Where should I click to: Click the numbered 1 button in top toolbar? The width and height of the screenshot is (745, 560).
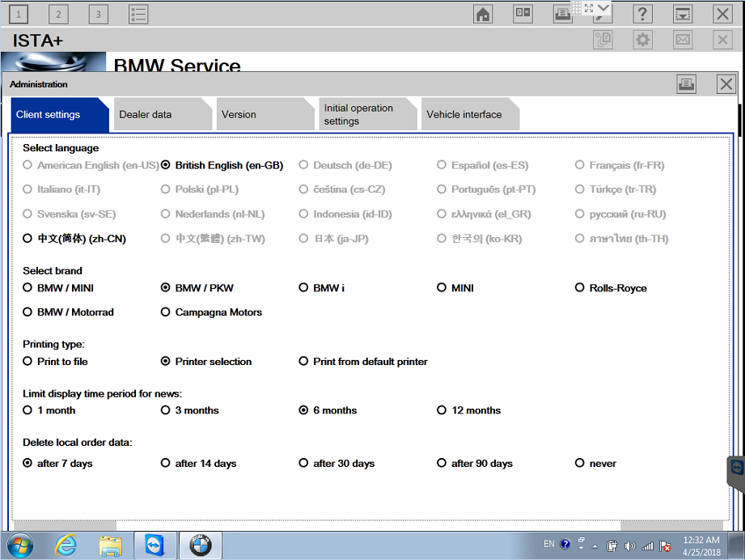click(19, 15)
